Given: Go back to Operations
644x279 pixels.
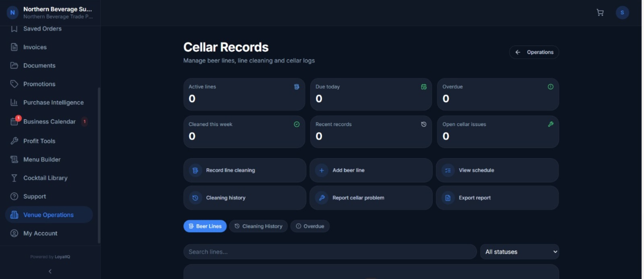Looking at the screenshot, I should coord(534,52).
